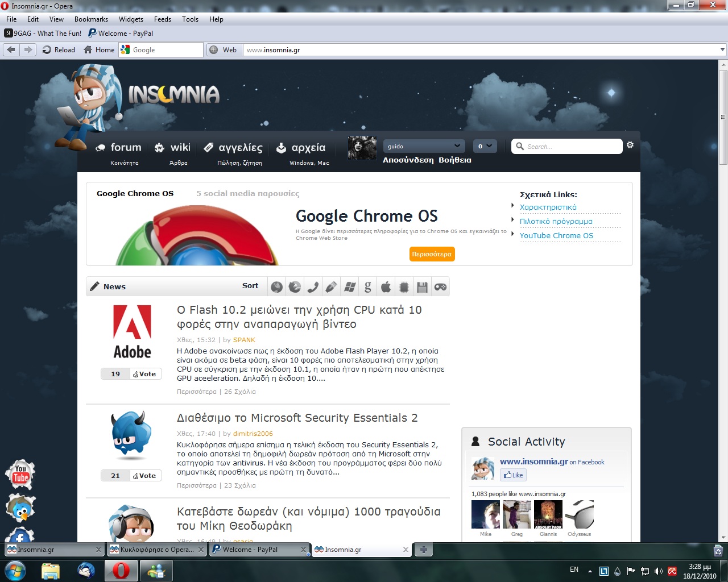Viewport: 728px width, 582px height.
Task: Open the 9GAG - What The Fun! bookmark
Action: coord(43,34)
